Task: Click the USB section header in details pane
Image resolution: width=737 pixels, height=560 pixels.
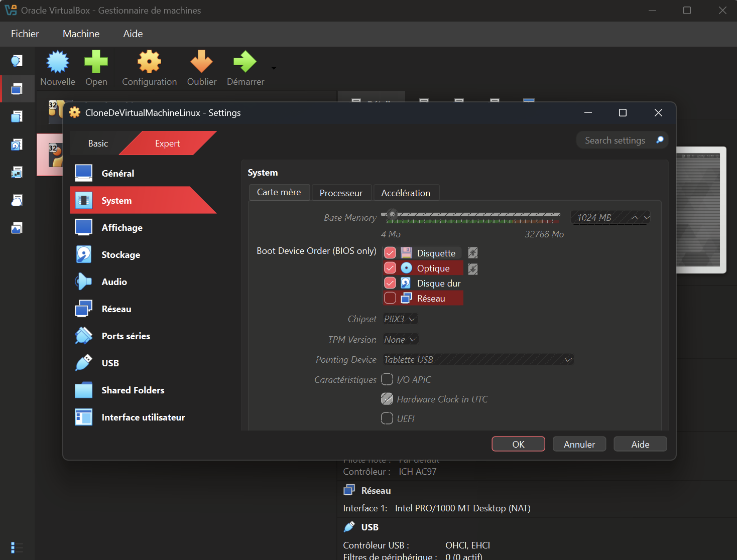Action: click(370, 527)
